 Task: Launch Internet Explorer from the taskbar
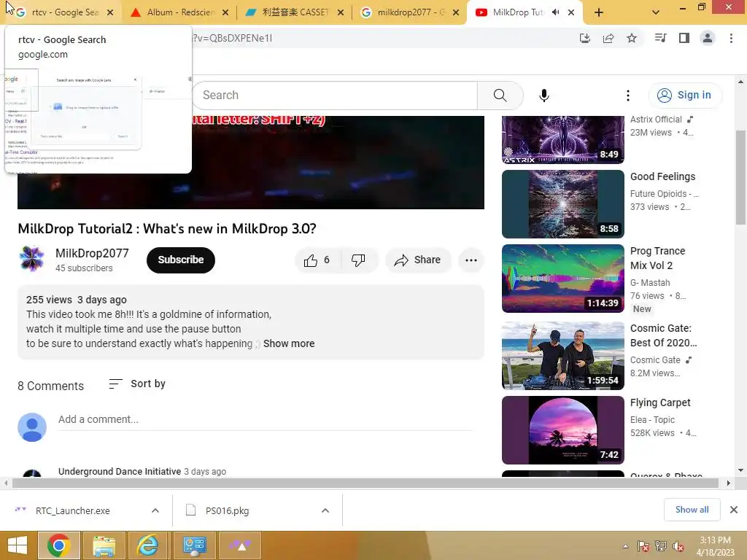[x=149, y=545]
